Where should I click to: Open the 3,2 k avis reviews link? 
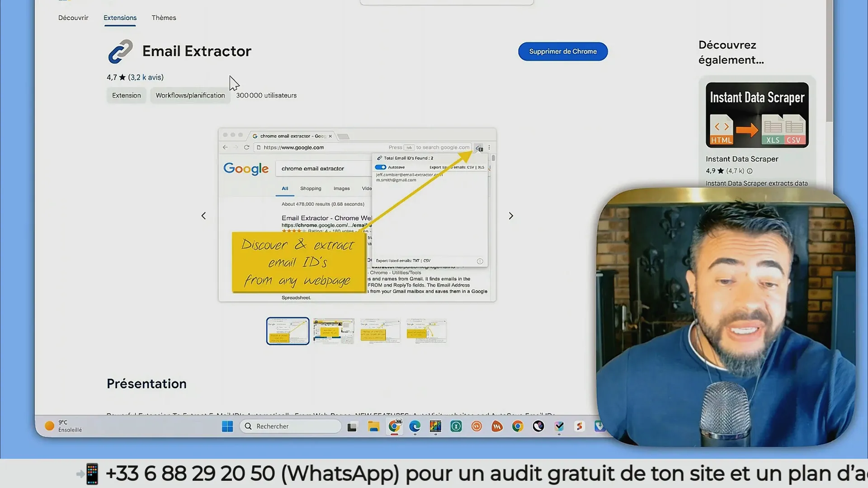coord(146,77)
